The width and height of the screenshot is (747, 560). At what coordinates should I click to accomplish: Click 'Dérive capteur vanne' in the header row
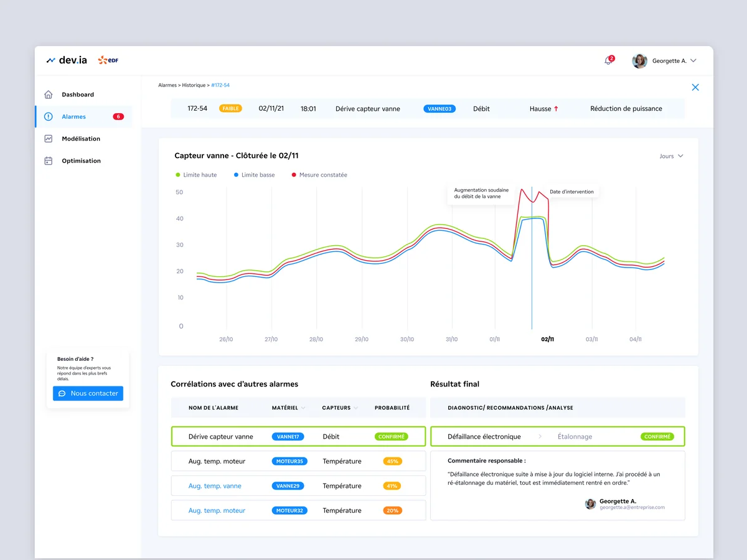click(368, 108)
